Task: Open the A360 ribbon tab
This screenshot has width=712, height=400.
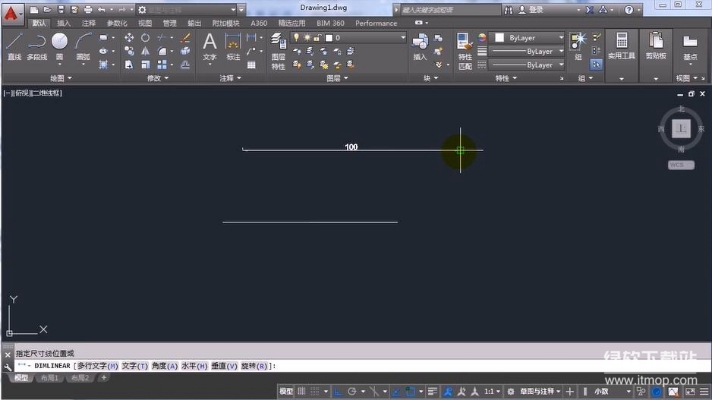Action: coord(259,23)
